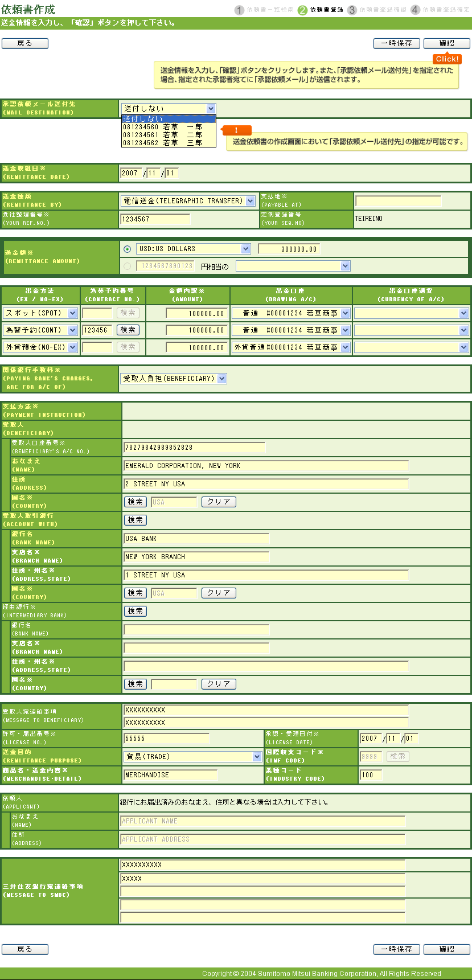Image resolution: width=472 pixels, height=980 pixels.
Task: Click 検索 next to beneficiary country USA
Action: (136, 502)
